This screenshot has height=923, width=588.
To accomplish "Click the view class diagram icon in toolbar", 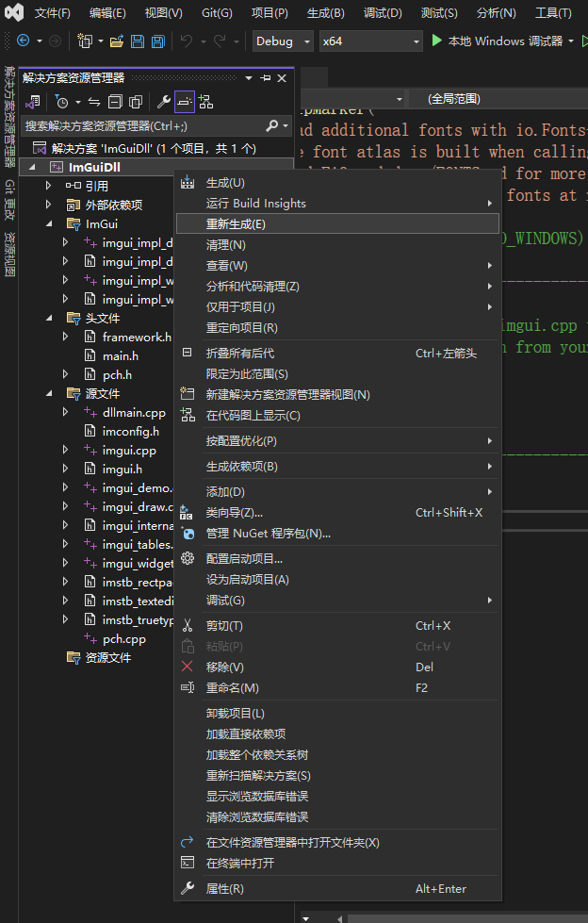I will click(206, 102).
